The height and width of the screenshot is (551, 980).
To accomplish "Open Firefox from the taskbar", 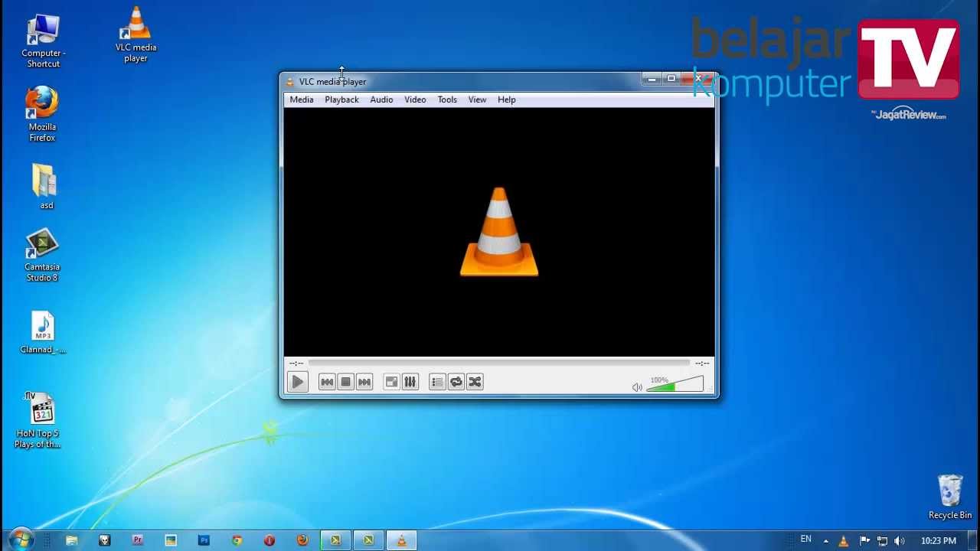I will [302, 540].
